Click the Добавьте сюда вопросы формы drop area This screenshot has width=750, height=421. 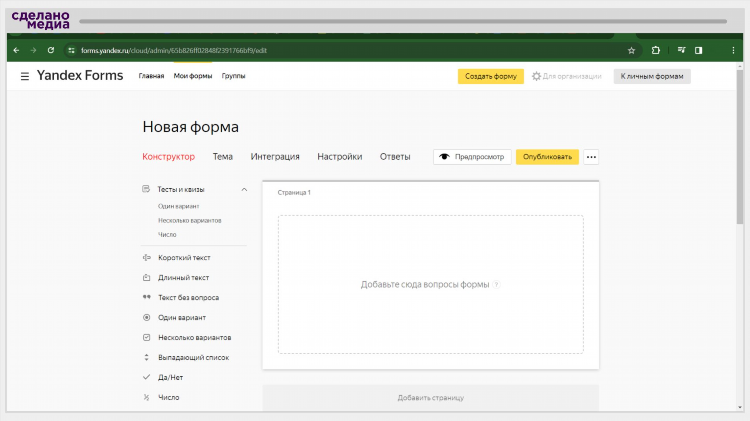click(430, 284)
